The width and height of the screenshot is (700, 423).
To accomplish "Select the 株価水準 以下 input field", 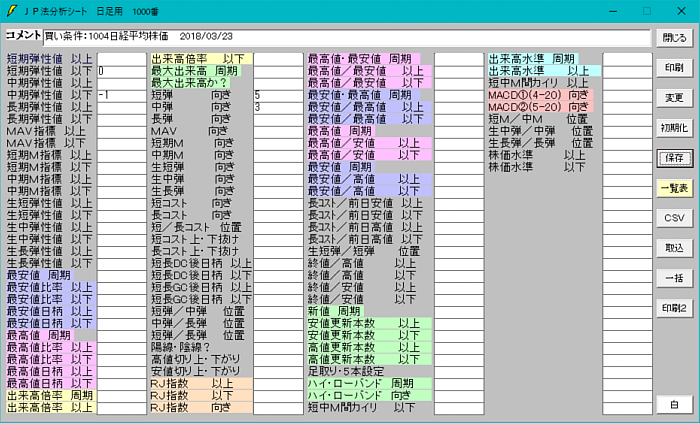I will (x=627, y=168).
